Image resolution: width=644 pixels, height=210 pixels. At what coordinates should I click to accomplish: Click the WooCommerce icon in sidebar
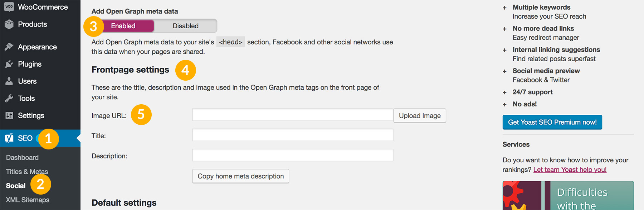9,7
